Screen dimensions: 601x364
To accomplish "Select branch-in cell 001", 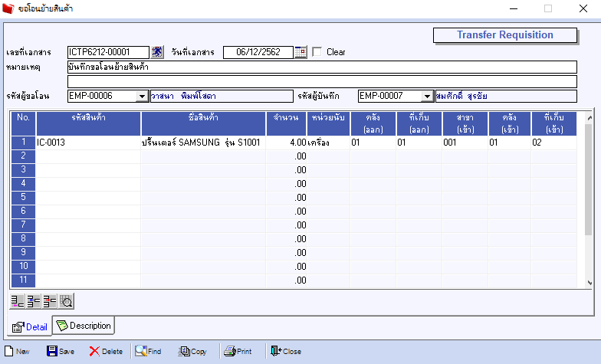I will 465,143.
